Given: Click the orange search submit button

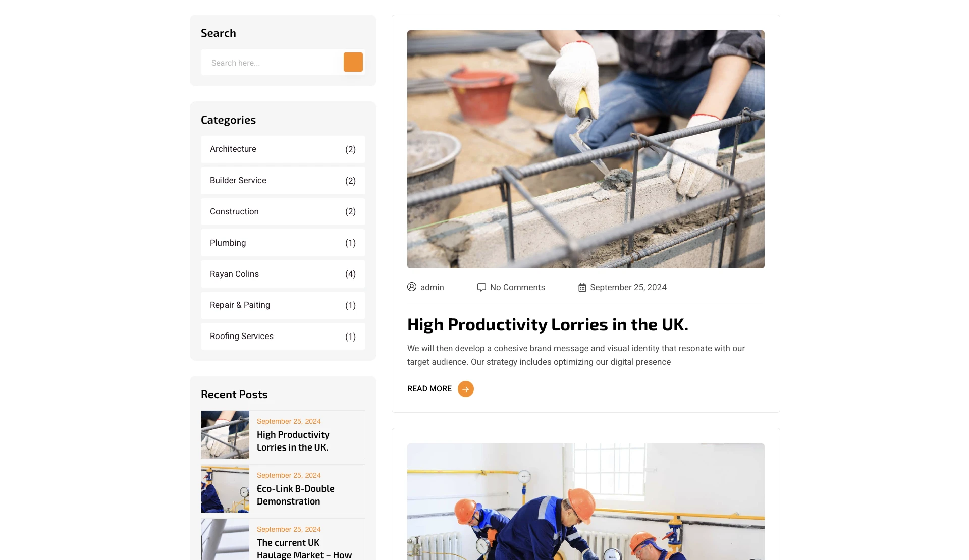Looking at the screenshot, I should pyautogui.click(x=353, y=62).
